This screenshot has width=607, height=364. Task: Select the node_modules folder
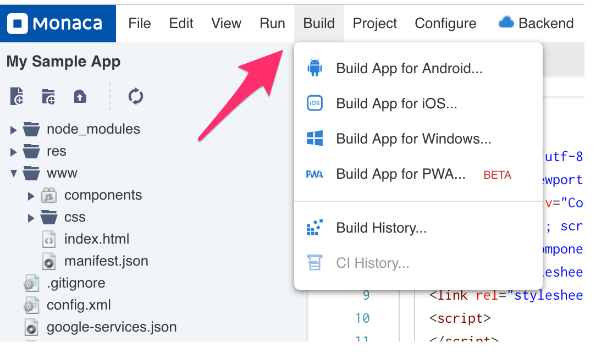[93, 129]
